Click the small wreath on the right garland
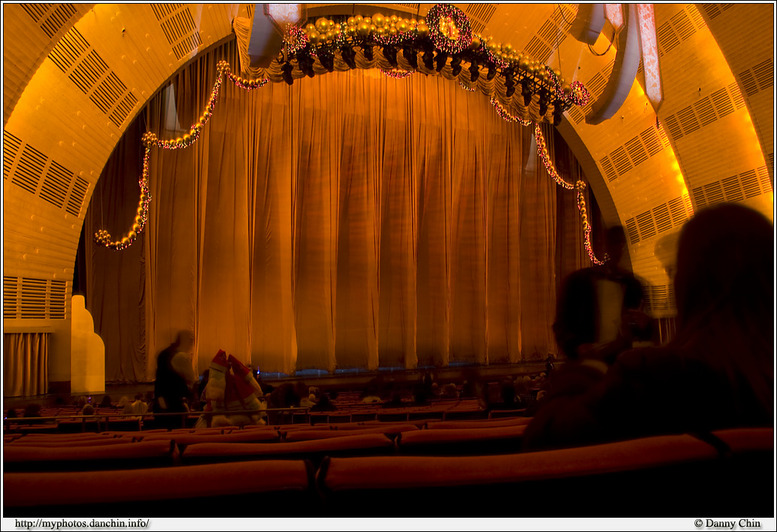 (x=579, y=93)
